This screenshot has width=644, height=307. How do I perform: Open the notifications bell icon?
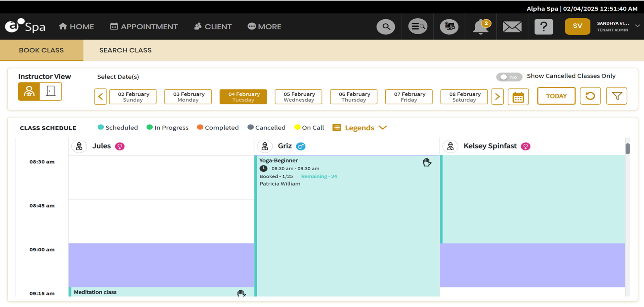480,27
